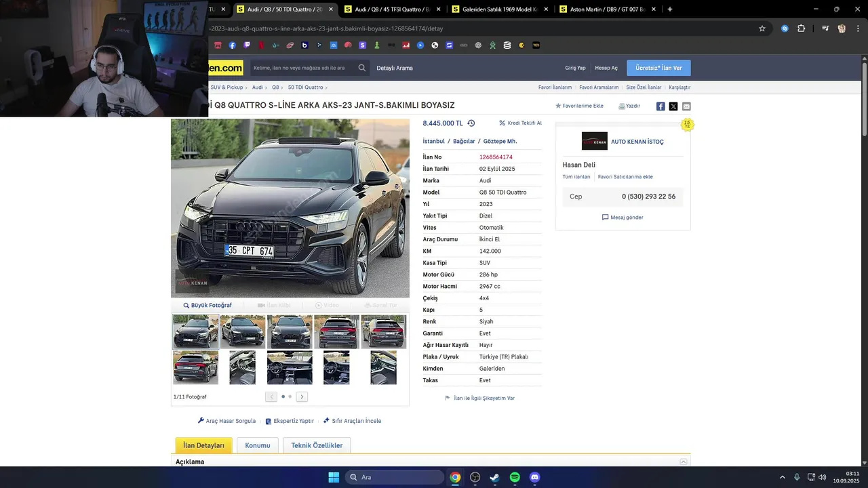Switch to Aston Martin DB9 browser tab
This screenshot has height=488, width=868.
click(x=609, y=9)
